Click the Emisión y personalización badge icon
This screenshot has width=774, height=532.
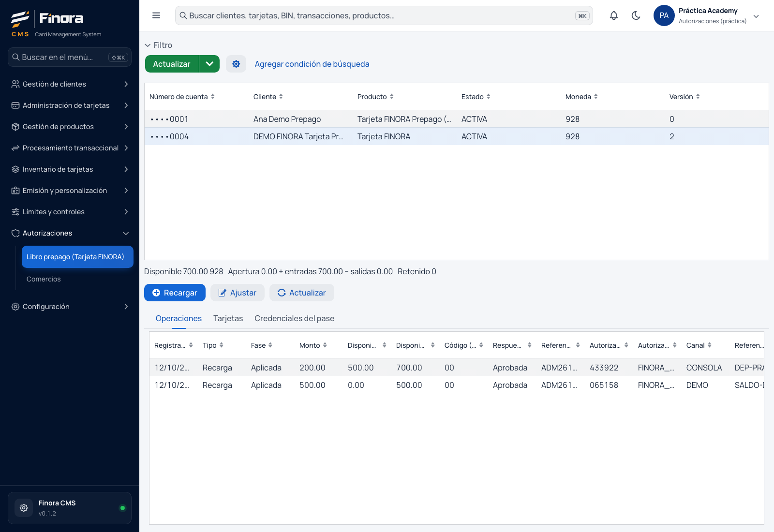15,191
